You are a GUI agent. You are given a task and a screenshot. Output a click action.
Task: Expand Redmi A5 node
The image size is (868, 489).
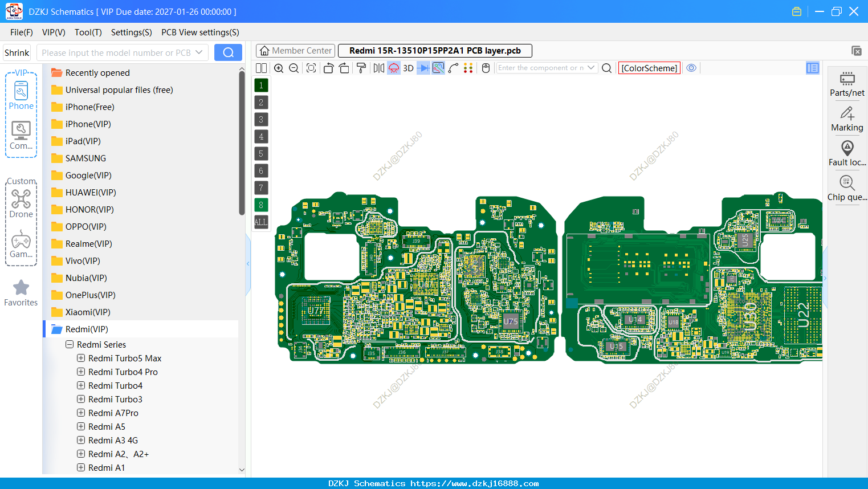pos(81,426)
